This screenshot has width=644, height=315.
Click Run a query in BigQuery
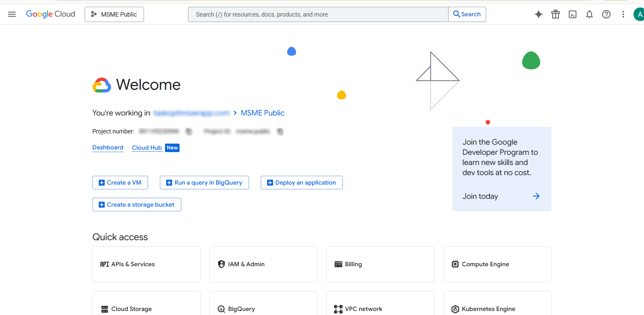point(204,183)
